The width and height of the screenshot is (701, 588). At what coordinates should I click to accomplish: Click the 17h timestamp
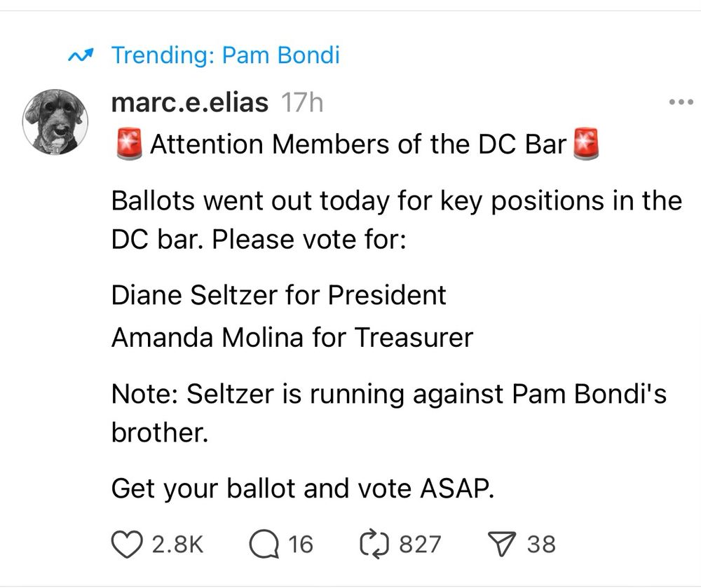point(301,102)
